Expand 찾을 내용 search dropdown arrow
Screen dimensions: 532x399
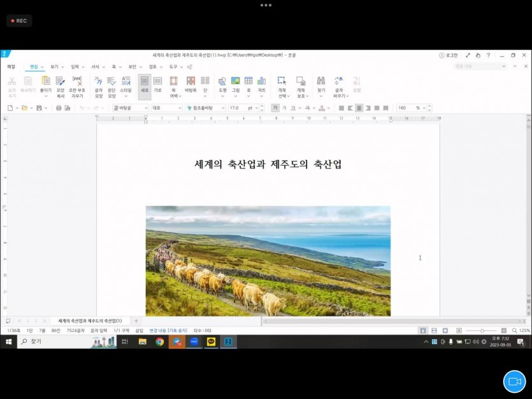pyautogui.click(x=504, y=66)
